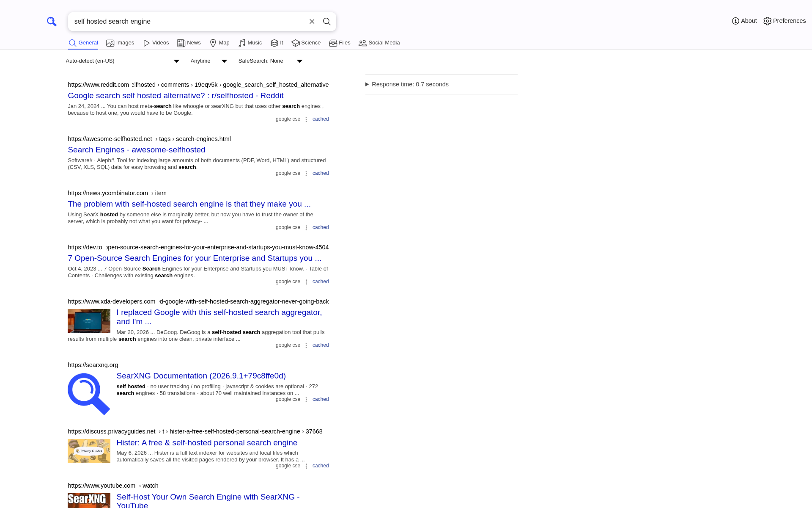The width and height of the screenshot is (812, 508).
Task: Submit search with magnifier icon
Action: pyautogui.click(x=326, y=22)
